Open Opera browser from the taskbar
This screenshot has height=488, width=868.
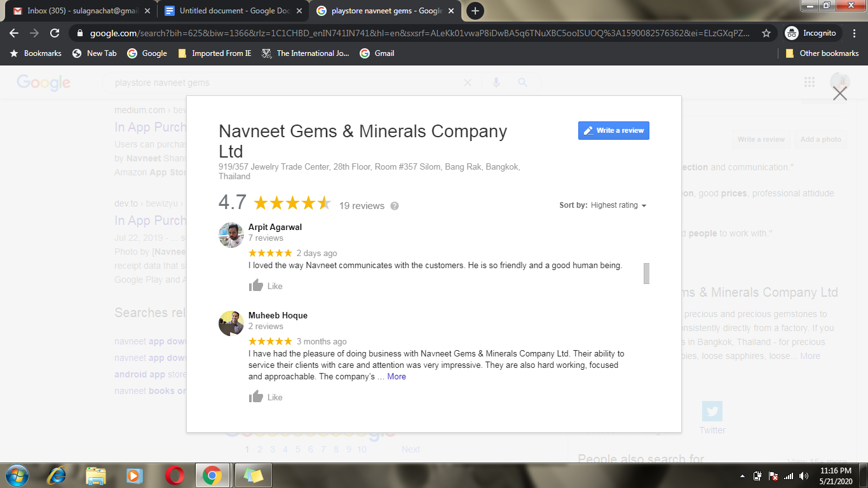click(175, 475)
